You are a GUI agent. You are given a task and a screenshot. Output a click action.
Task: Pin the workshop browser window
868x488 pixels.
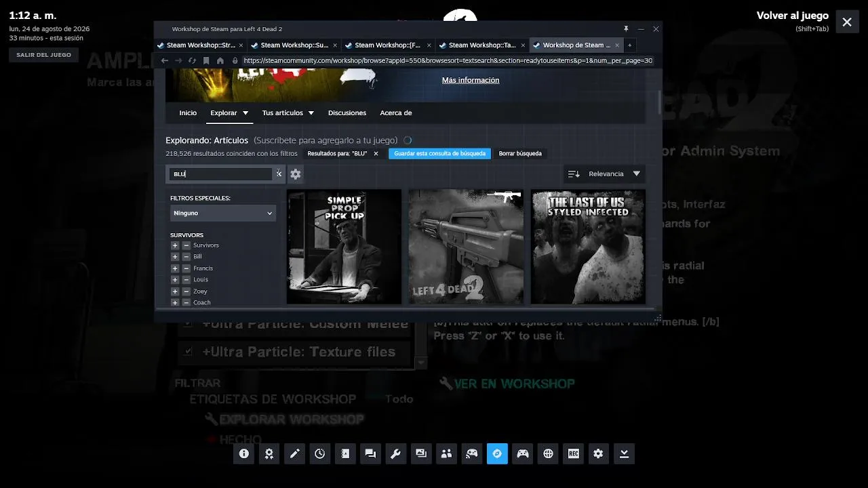coord(626,28)
